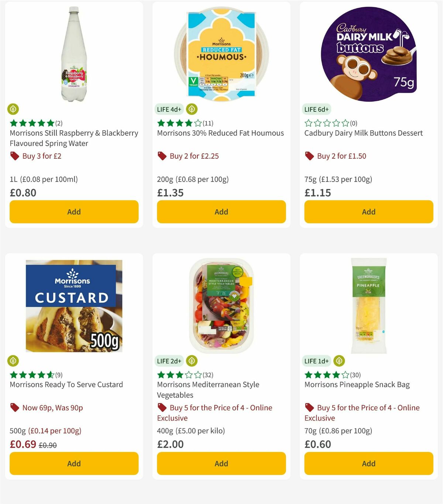Select the green leaf icon beside the LIFE 4d+ houmous badge
This screenshot has height=504, width=443.
click(x=192, y=109)
